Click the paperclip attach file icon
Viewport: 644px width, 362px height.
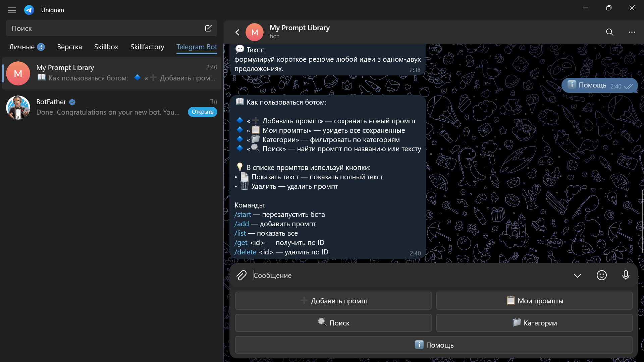[x=241, y=275]
